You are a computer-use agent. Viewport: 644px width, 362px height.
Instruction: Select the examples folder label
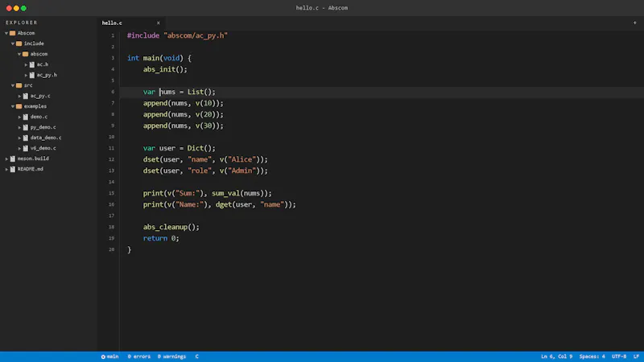pyautogui.click(x=35, y=106)
